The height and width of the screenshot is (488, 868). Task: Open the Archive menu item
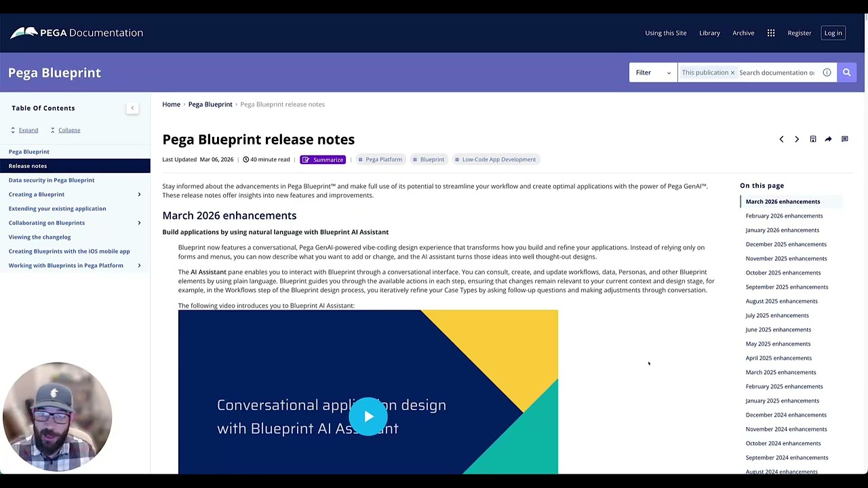743,33
